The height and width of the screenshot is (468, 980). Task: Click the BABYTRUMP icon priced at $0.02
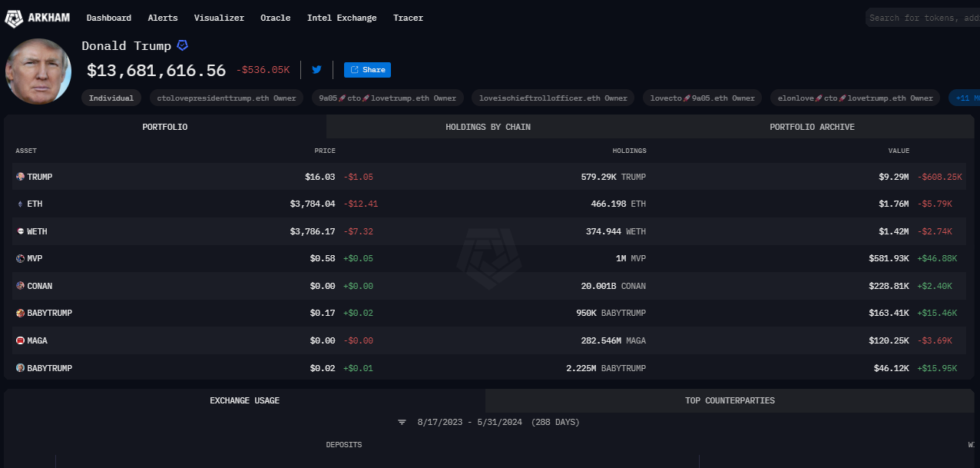click(20, 368)
